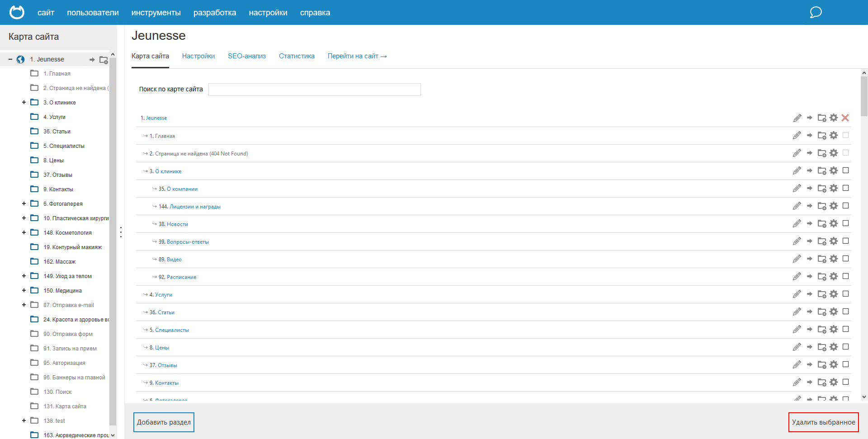
Task: Check the checkbox for Специалисты row
Action: [x=846, y=329]
